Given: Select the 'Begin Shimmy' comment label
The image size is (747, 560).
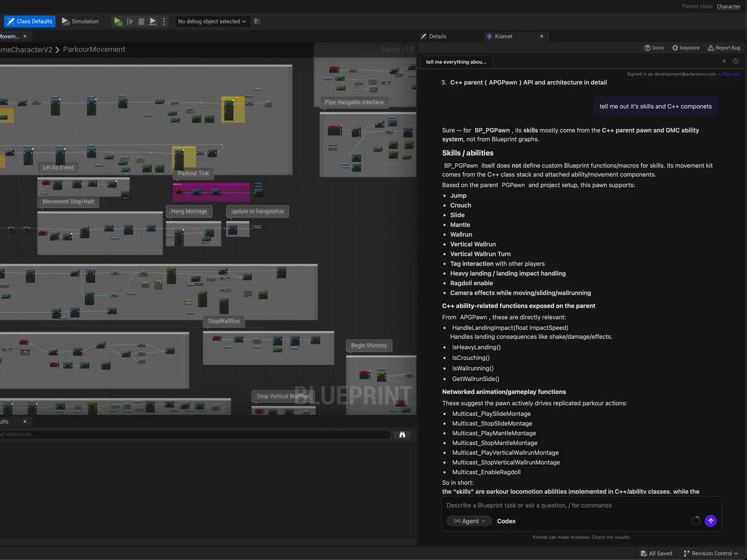Looking at the screenshot, I should (369, 345).
